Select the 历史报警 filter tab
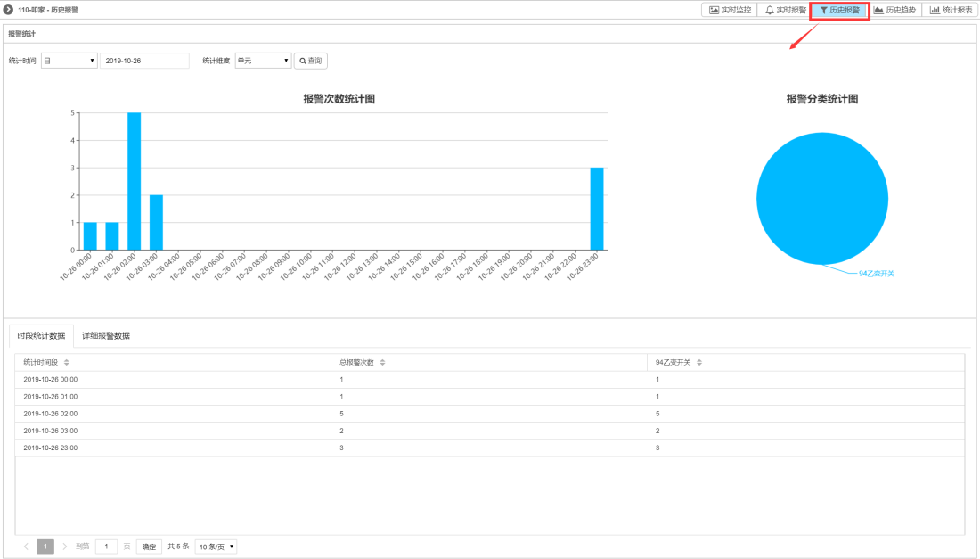The width and height of the screenshot is (980, 559). click(x=839, y=10)
